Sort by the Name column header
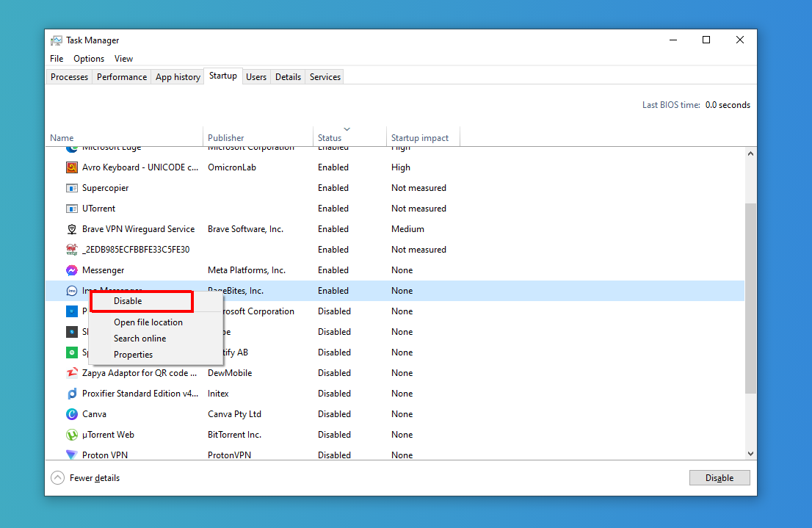Image resolution: width=812 pixels, height=528 pixels. point(124,138)
